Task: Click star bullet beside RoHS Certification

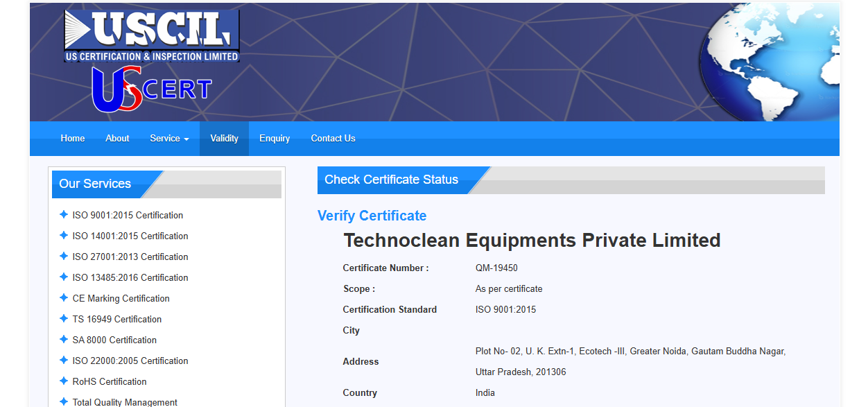Action: (64, 381)
